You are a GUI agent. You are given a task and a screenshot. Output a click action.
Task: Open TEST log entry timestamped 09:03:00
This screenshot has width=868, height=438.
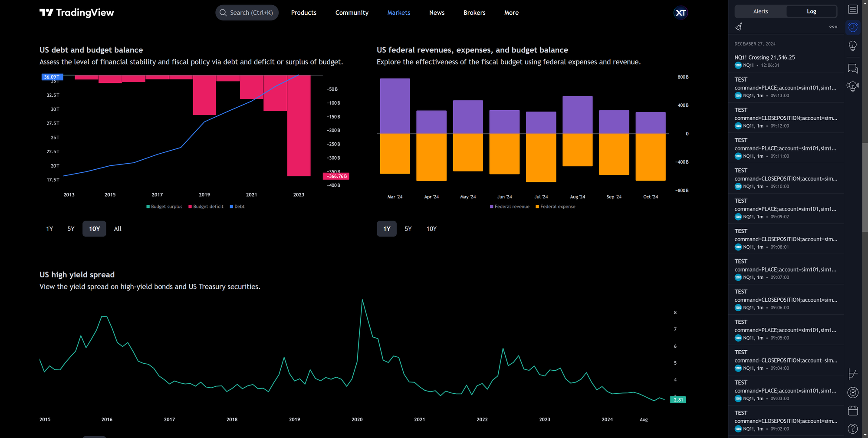pos(786,390)
